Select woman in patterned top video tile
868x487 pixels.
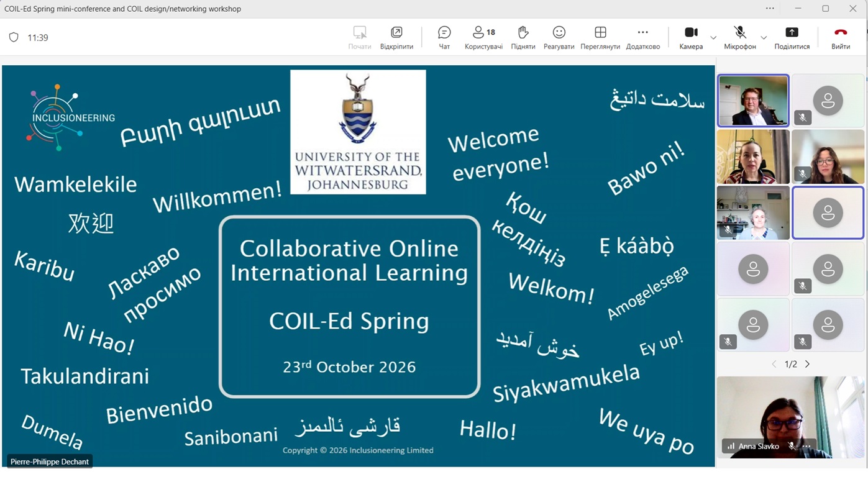coord(753,157)
